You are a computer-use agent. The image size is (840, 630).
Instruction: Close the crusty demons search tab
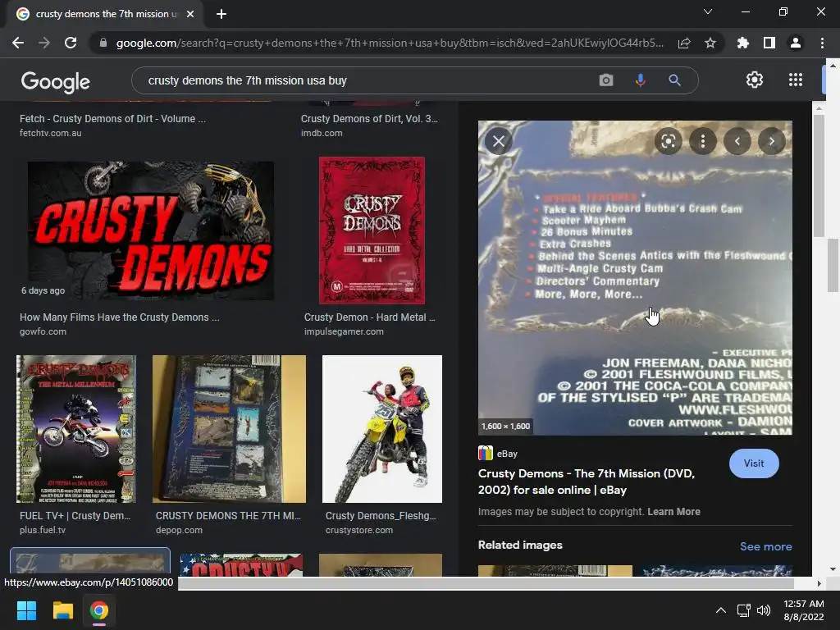pyautogui.click(x=190, y=14)
